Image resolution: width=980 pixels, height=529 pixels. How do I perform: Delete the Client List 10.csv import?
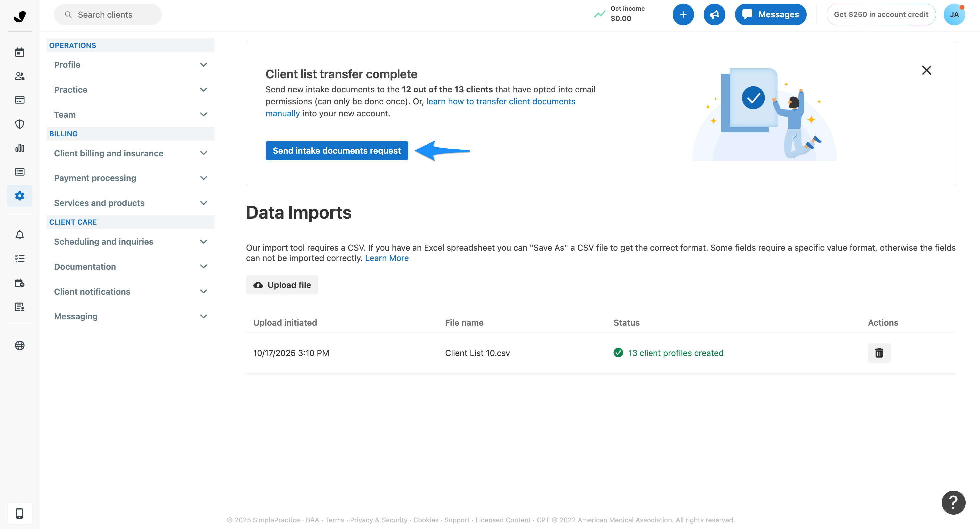pos(879,353)
